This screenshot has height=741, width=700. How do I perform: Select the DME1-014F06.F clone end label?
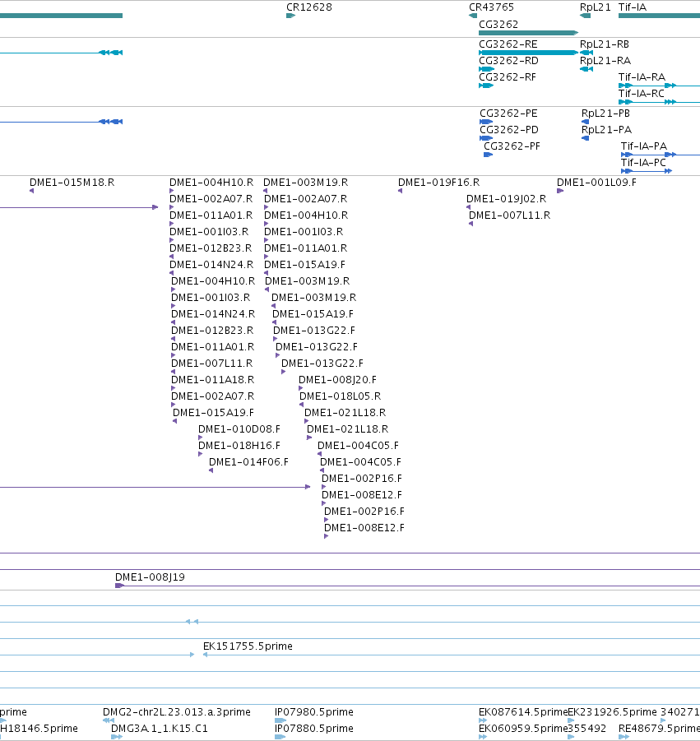(248, 461)
